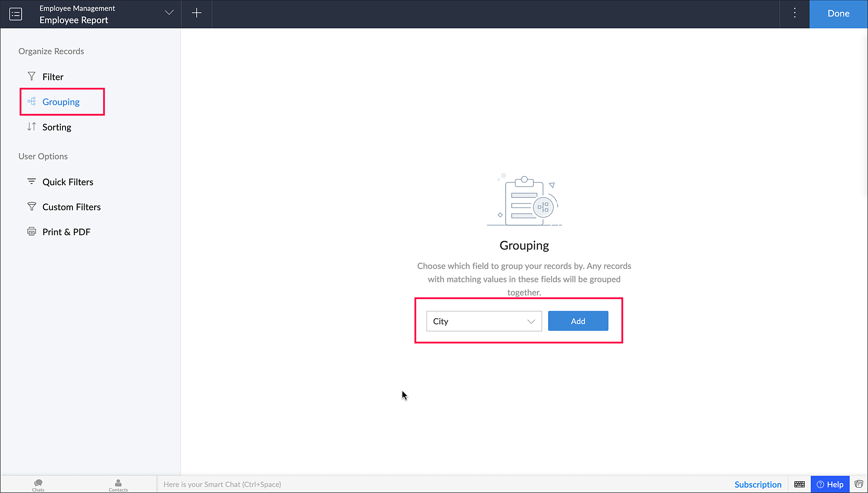Open the Subscription link
Screen dimensions: 868x493
point(758,484)
